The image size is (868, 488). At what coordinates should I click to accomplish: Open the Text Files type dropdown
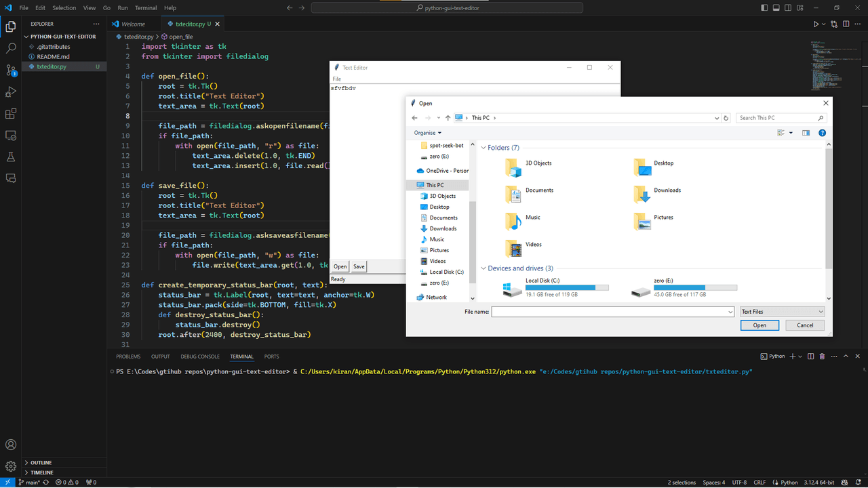coord(782,312)
